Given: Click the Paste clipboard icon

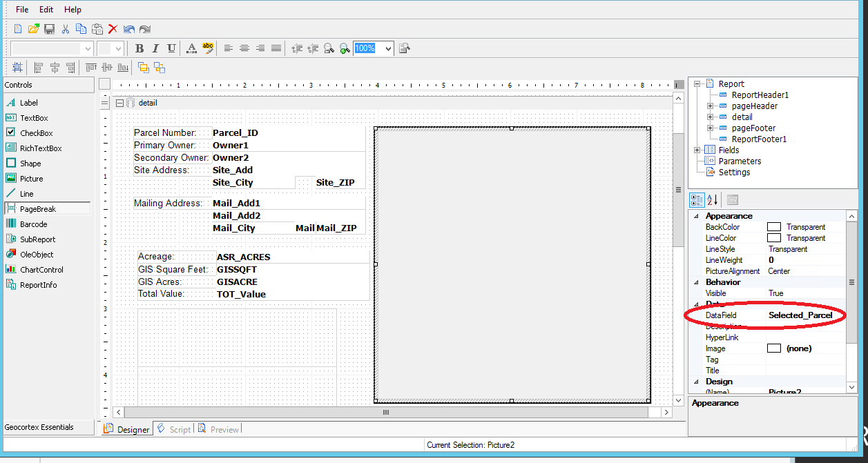Looking at the screenshot, I should click(97, 29).
